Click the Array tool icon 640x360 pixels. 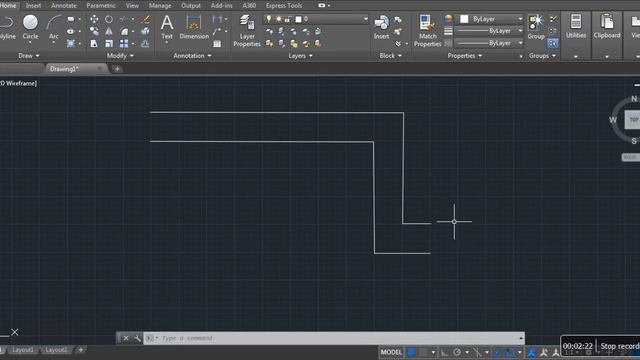coord(124,43)
